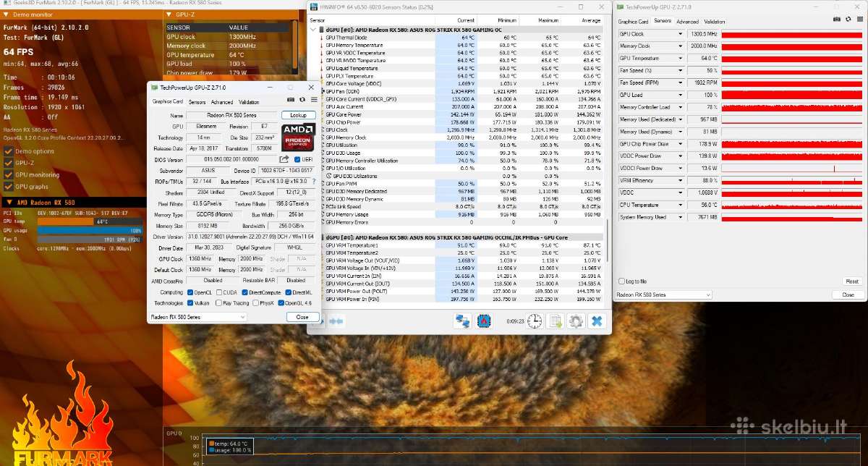Toggle the DirectCompute checkbox

tap(243, 292)
